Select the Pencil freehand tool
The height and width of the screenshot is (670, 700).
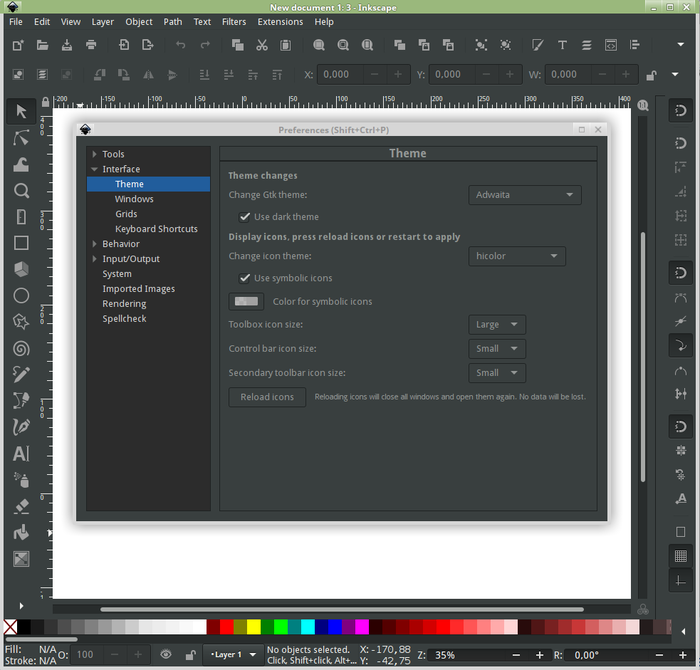click(21, 375)
